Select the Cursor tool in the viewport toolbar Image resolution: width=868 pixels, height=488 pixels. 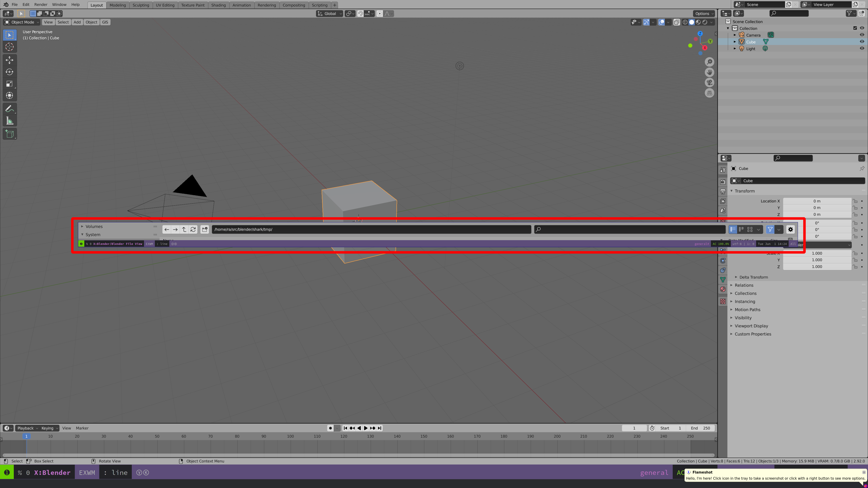[9, 47]
